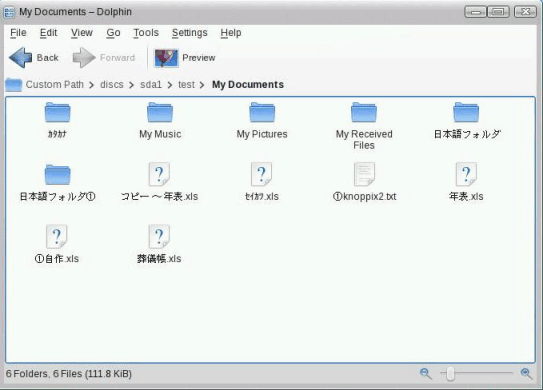543x390 pixels.
Task: Select the My Music folder icon
Action: pos(160,112)
